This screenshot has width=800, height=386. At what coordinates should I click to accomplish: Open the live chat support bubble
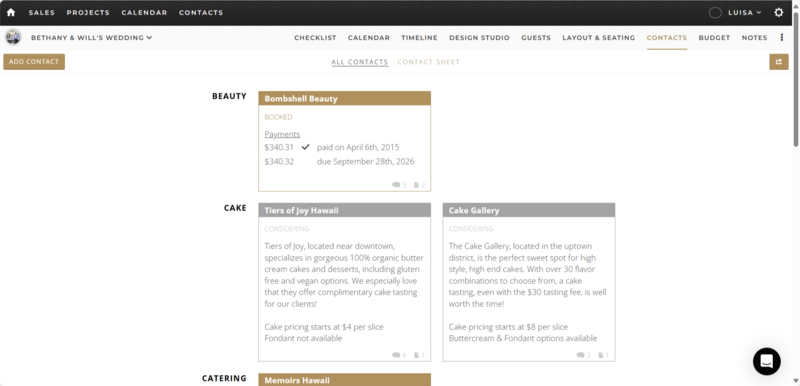[x=766, y=362]
